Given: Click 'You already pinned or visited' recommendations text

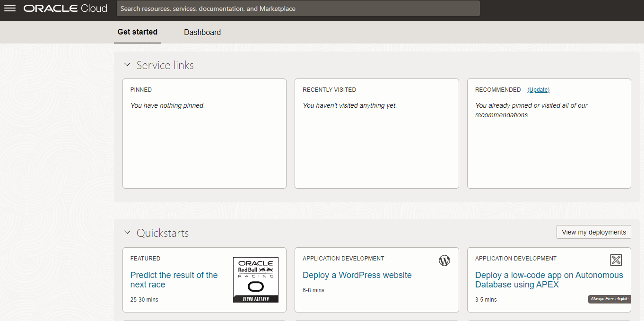Looking at the screenshot, I should [531, 110].
